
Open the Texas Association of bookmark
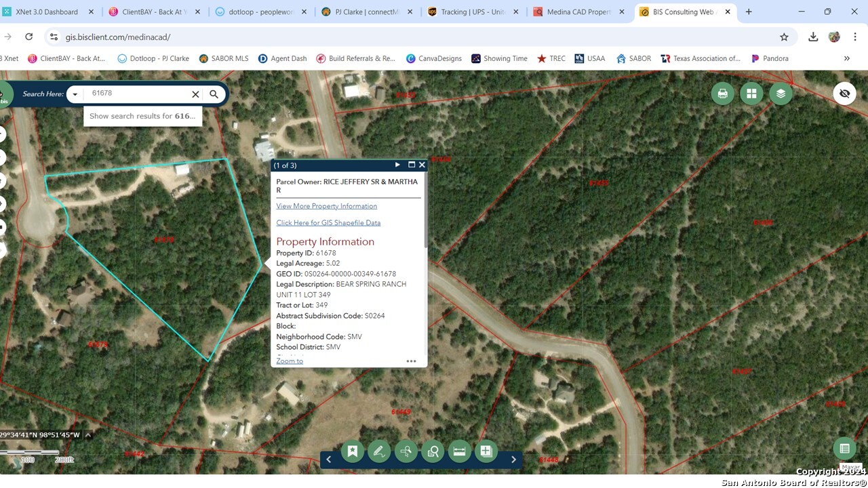pos(701,58)
